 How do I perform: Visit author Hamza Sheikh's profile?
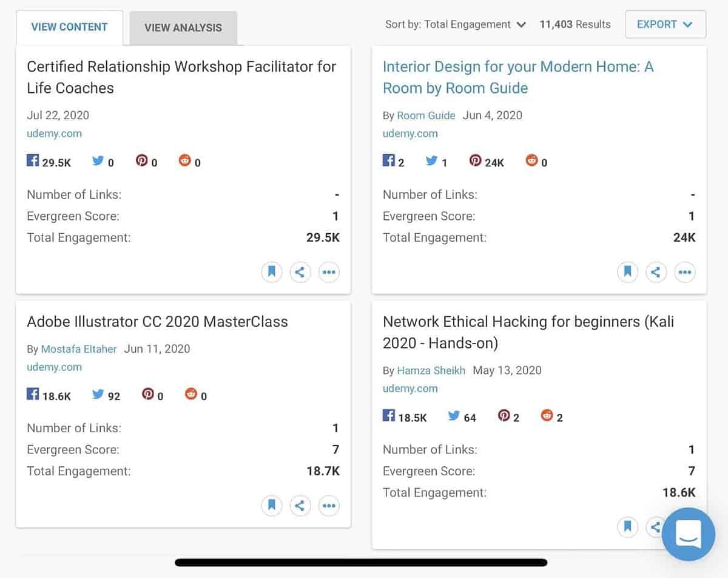(x=431, y=370)
